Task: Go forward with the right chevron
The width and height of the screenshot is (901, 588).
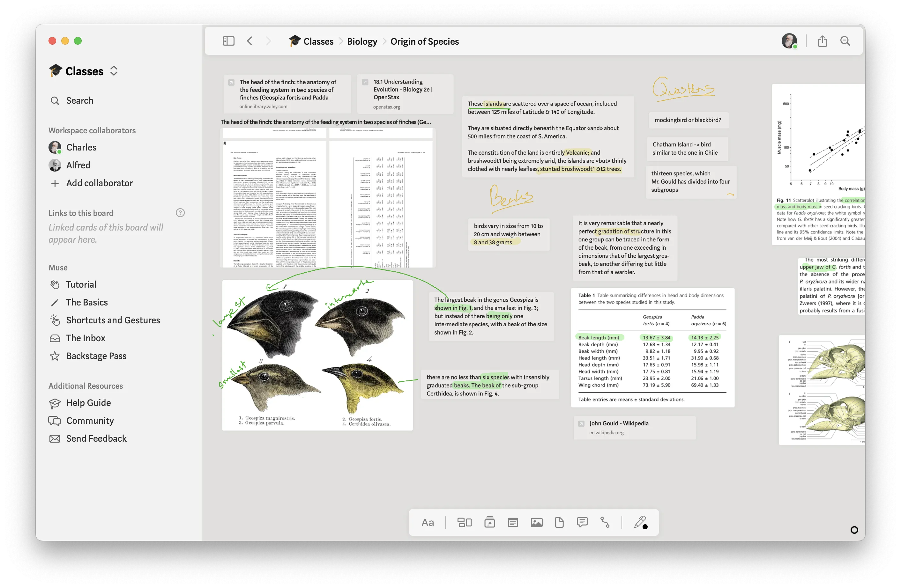Action: click(268, 41)
